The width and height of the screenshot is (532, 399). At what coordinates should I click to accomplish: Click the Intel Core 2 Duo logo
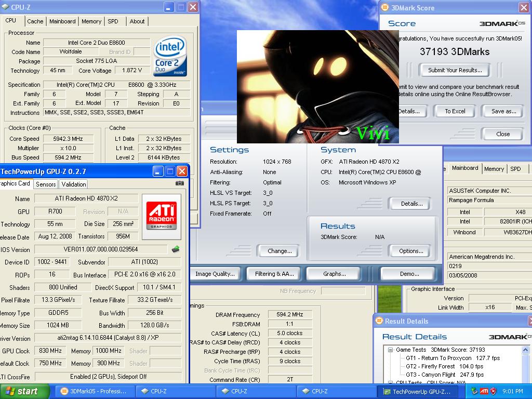[170, 56]
